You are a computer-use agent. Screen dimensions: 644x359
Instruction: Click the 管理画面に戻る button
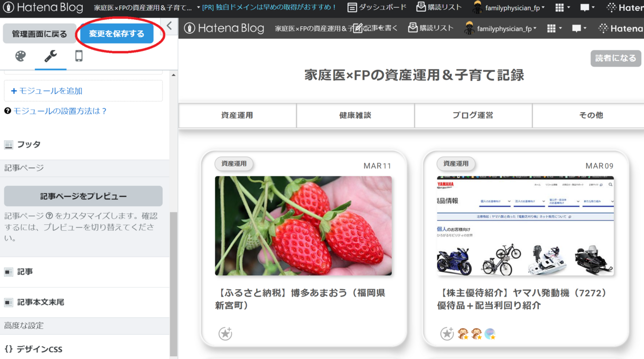(39, 34)
